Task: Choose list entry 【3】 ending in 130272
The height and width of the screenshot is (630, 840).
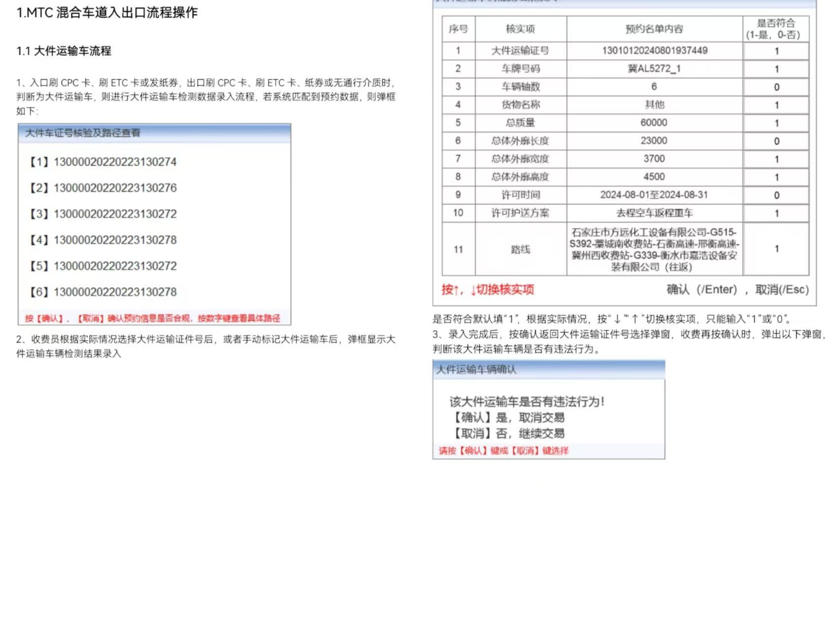Action: (x=103, y=214)
